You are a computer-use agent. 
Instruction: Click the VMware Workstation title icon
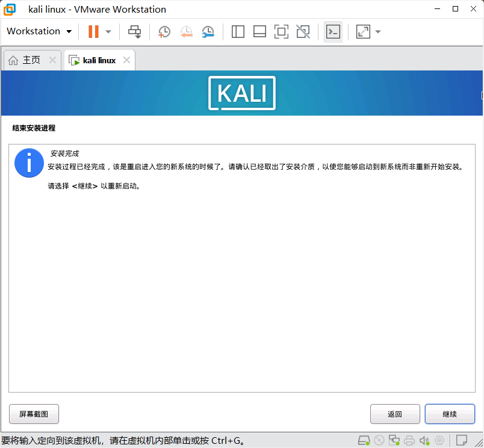coord(10,9)
